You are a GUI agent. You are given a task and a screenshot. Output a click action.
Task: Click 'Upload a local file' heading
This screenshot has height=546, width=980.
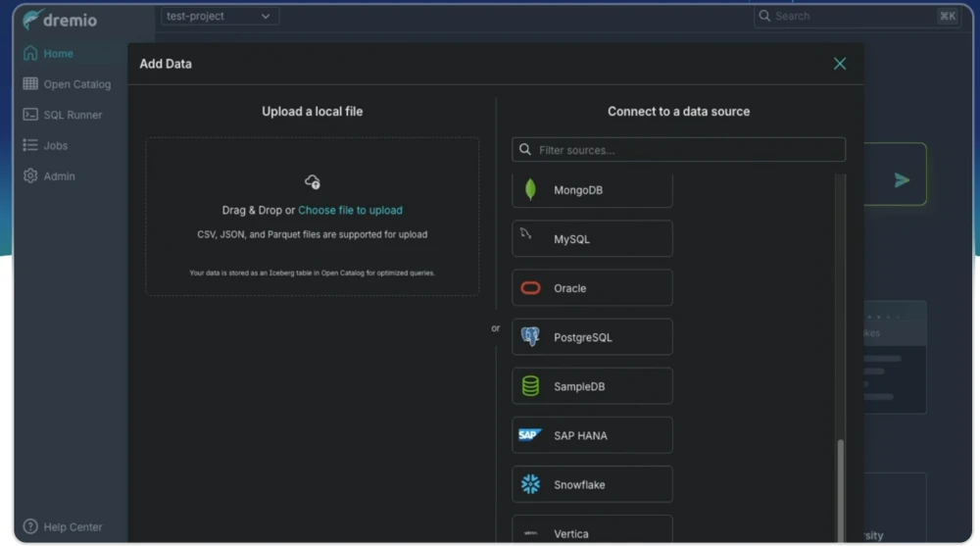(312, 112)
